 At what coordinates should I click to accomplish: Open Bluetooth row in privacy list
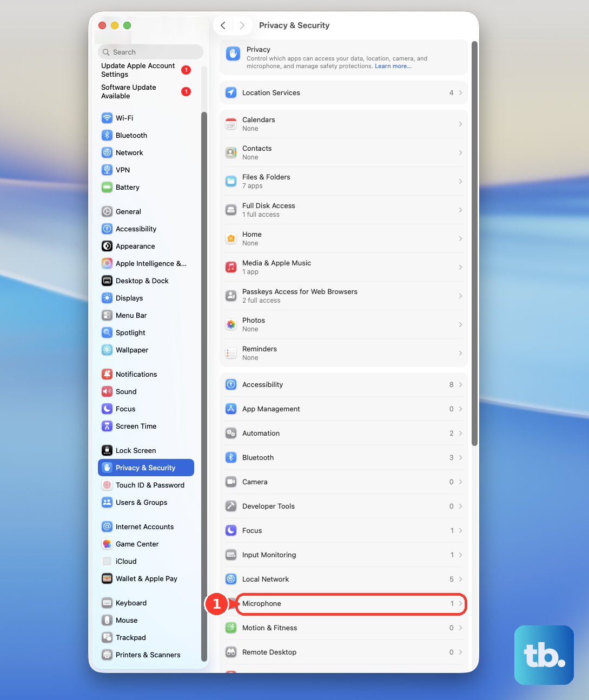pyautogui.click(x=343, y=457)
